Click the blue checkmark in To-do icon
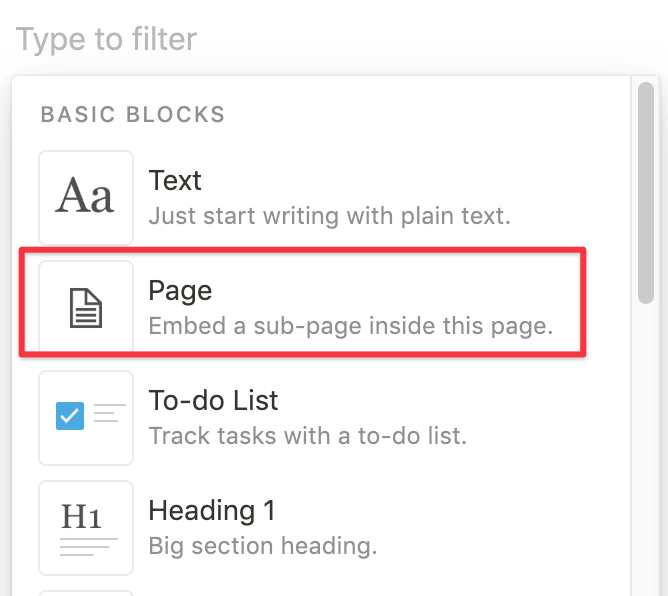Image resolution: width=668 pixels, height=596 pixels. pyautogui.click(x=69, y=415)
